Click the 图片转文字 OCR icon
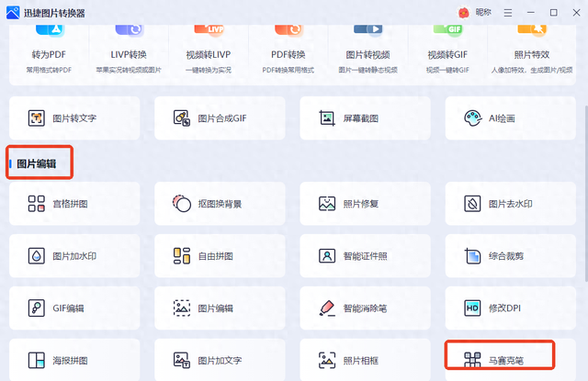Screen dimensions: 588x381 (x=37, y=118)
